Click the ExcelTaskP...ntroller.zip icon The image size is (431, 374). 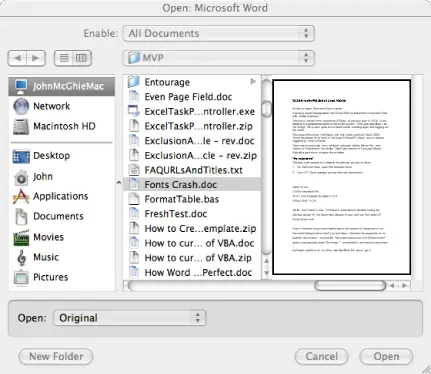coord(134,126)
